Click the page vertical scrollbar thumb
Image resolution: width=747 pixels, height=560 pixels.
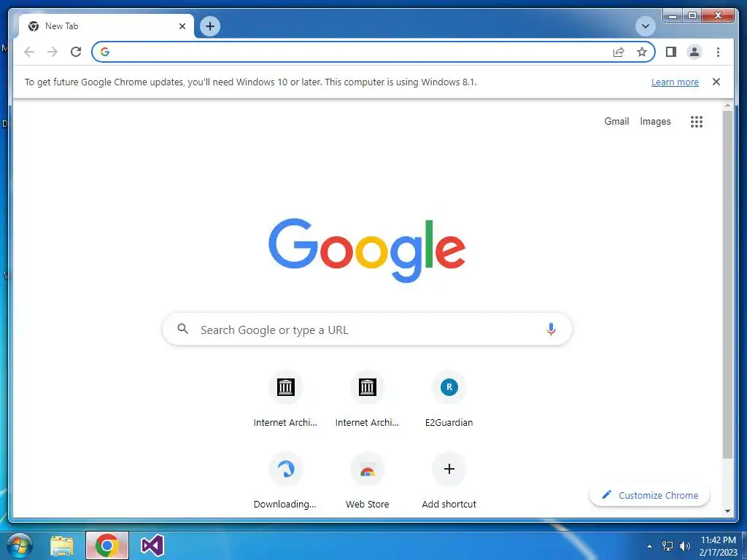coord(727,284)
